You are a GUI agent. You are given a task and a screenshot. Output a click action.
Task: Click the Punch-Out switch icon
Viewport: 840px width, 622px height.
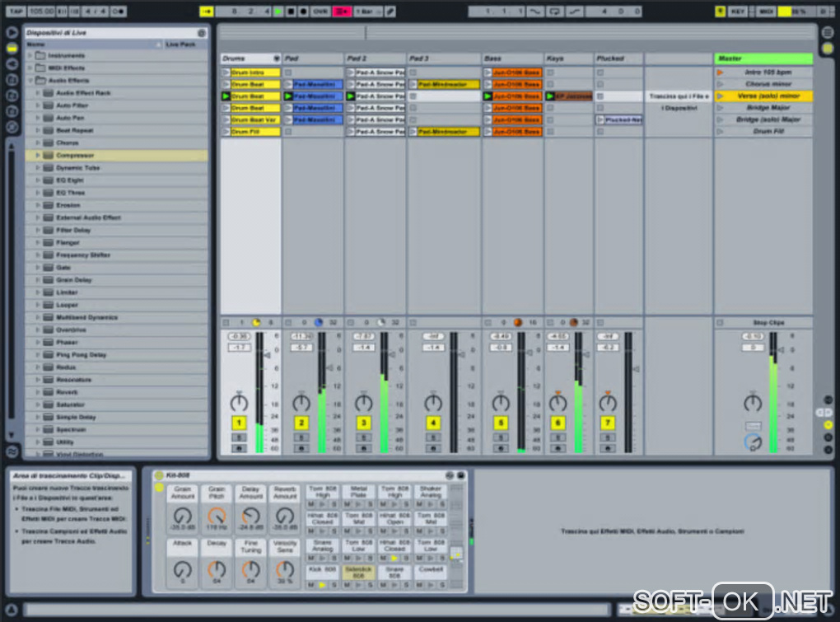[574, 12]
